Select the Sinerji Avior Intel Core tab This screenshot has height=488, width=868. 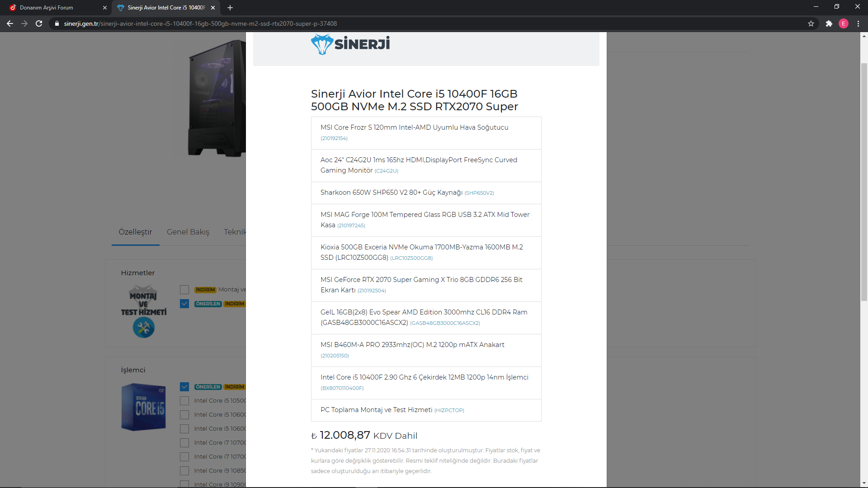(x=166, y=8)
